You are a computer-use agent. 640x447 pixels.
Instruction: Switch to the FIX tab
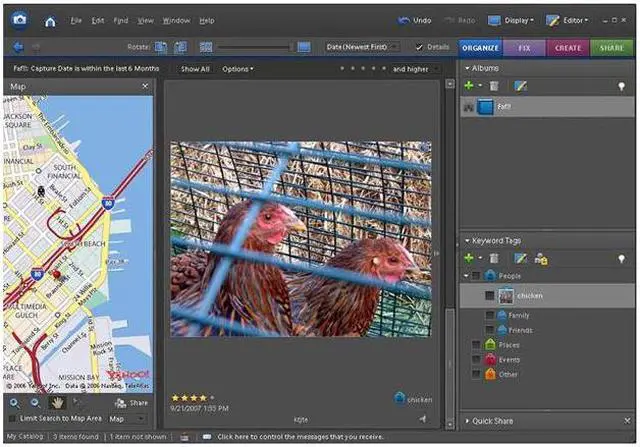(x=524, y=48)
